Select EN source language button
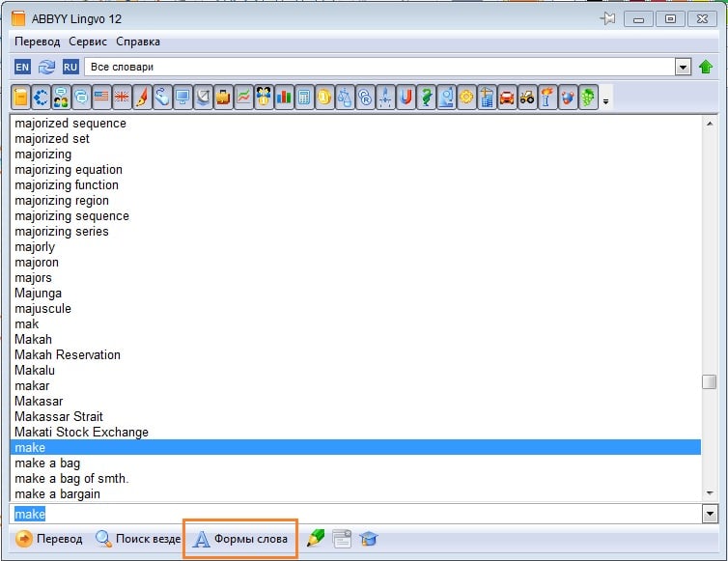Screen dimensions: 728x561 pyautogui.click(x=22, y=67)
